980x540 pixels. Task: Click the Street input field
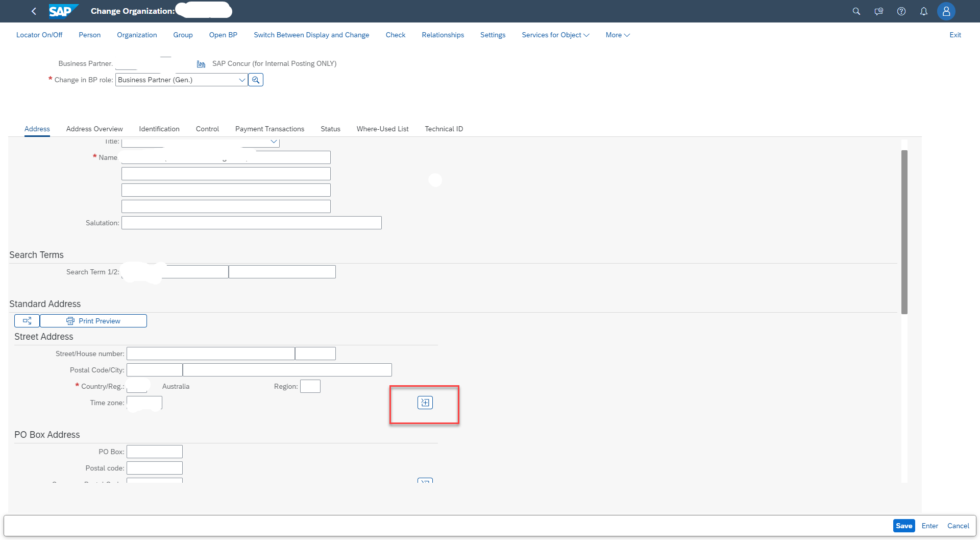(211, 354)
